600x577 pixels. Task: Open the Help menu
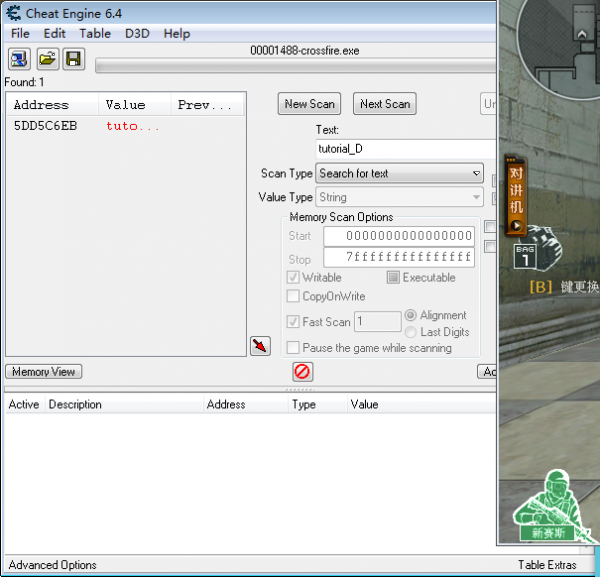177,34
